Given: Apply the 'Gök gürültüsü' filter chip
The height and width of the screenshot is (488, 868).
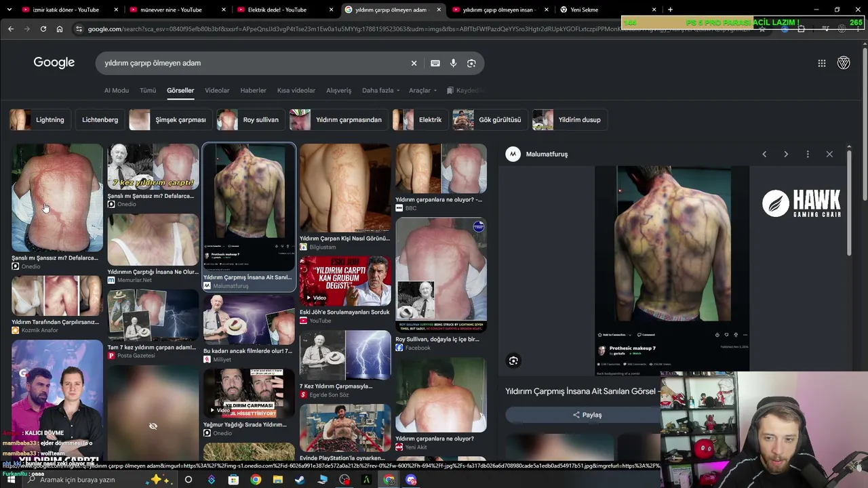Looking at the screenshot, I should [490, 120].
